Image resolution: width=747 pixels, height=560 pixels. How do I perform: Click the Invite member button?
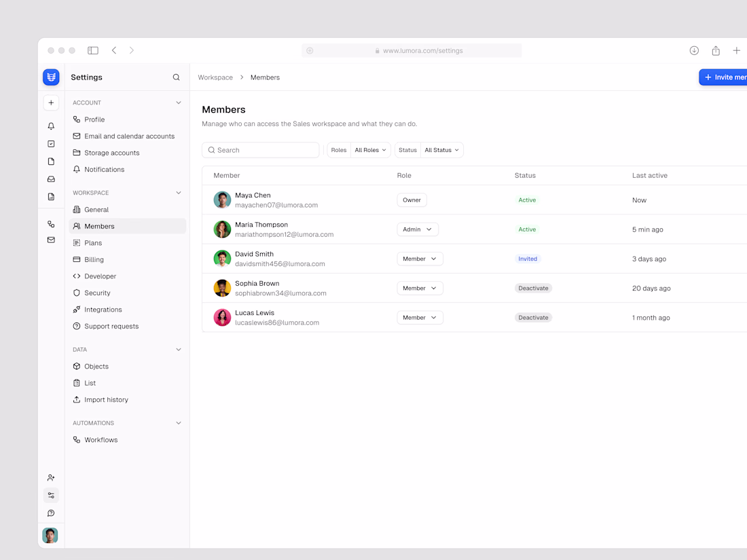pyautogui.click(x=723, y=77)
